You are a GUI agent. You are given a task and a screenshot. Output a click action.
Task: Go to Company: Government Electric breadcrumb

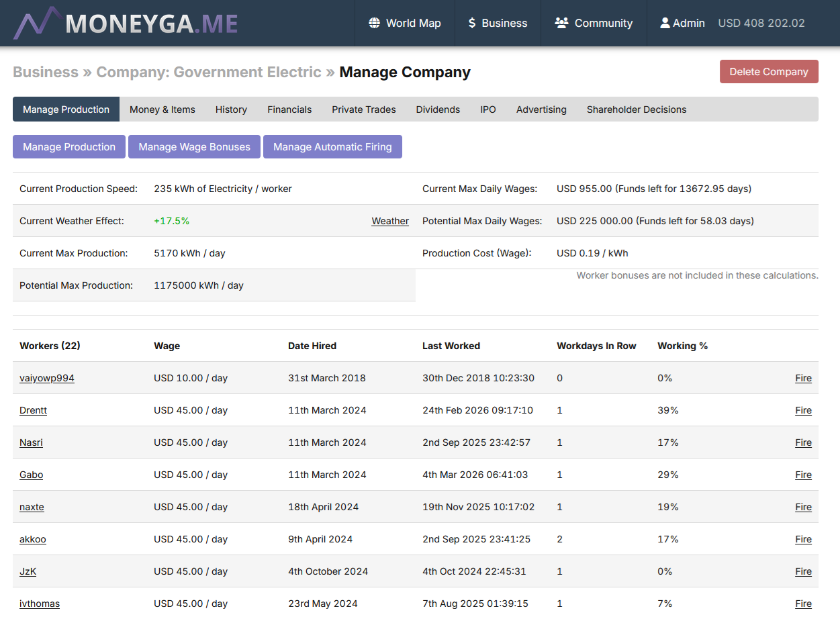[x=209, y=72]
